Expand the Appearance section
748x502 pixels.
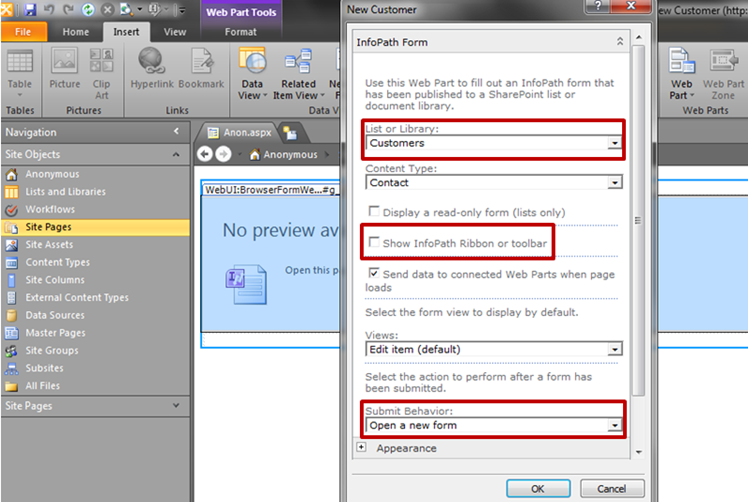click(x=361, y=448)
